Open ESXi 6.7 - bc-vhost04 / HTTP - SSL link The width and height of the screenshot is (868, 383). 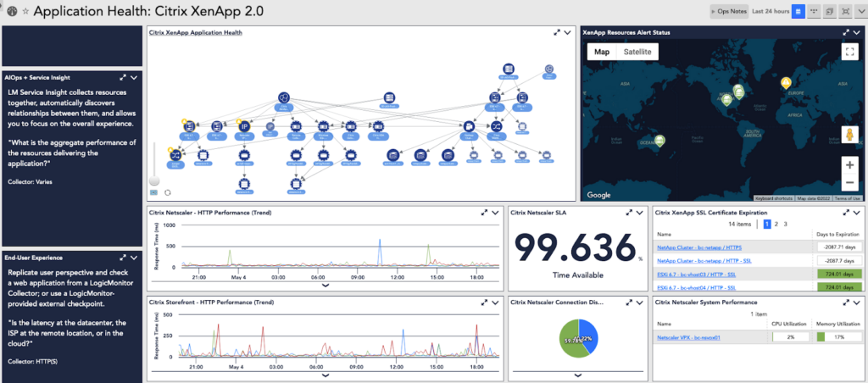pos(697,287)
